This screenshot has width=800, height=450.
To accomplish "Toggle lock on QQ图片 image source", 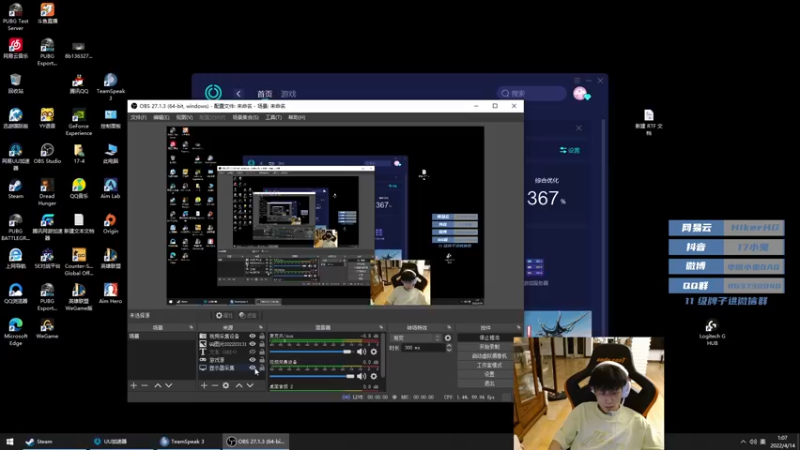I will tap(262, 344).
